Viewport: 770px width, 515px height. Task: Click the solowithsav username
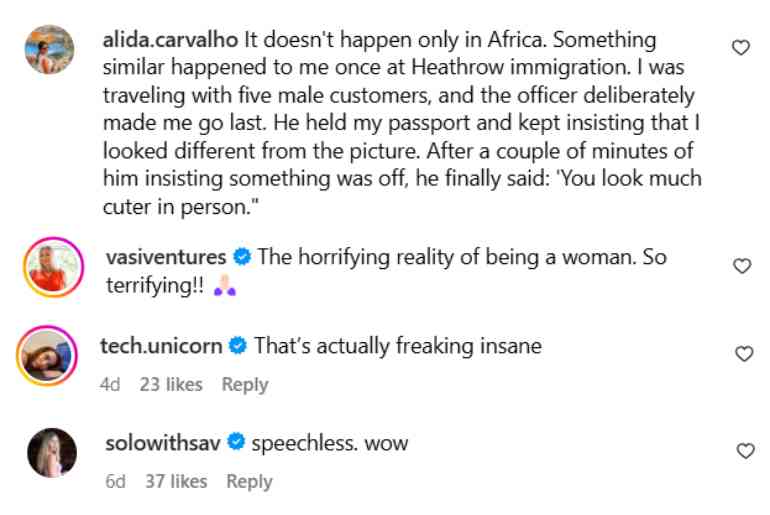coord(164,442)
